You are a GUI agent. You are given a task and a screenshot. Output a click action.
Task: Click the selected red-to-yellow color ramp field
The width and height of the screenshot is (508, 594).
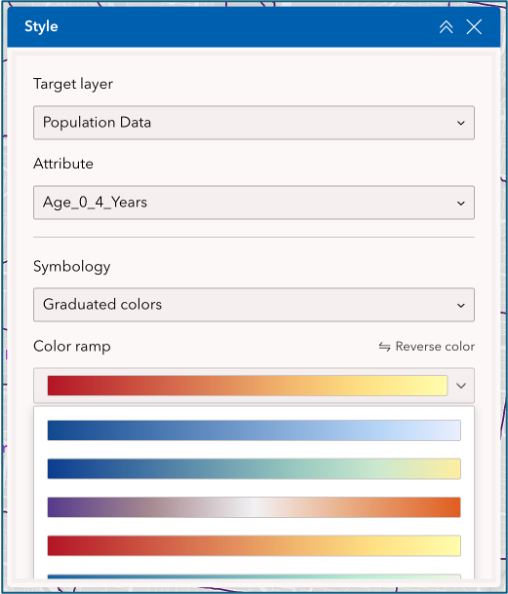(254, 386)
